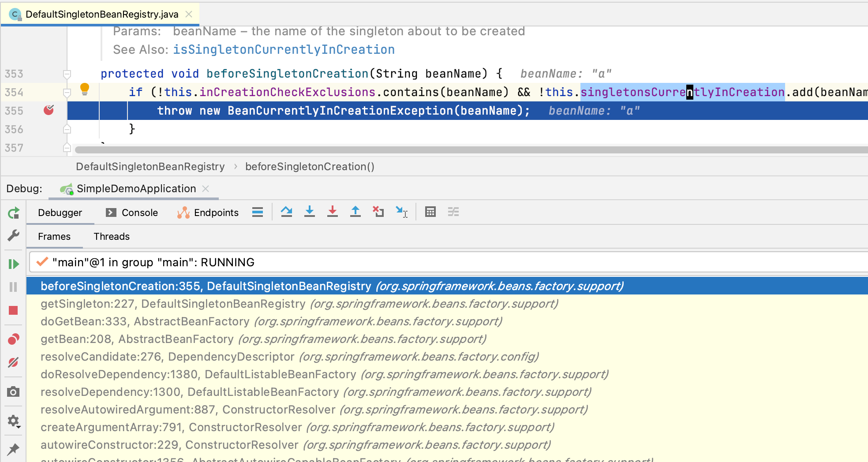Image resolution: width=868 pixels, height=462 pixels.
Task: Click the Trace Current Stream Chain icon
Action: pos(453,212)
